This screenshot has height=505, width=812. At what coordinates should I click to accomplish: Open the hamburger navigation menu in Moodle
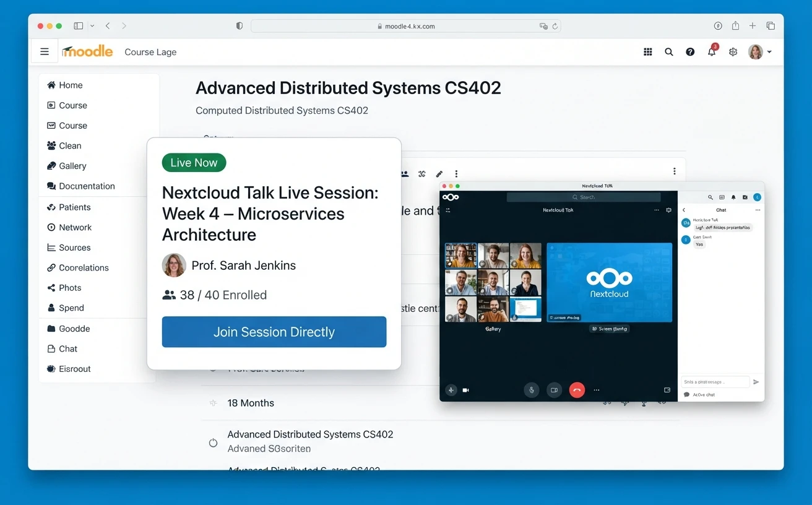click(45, 51)
